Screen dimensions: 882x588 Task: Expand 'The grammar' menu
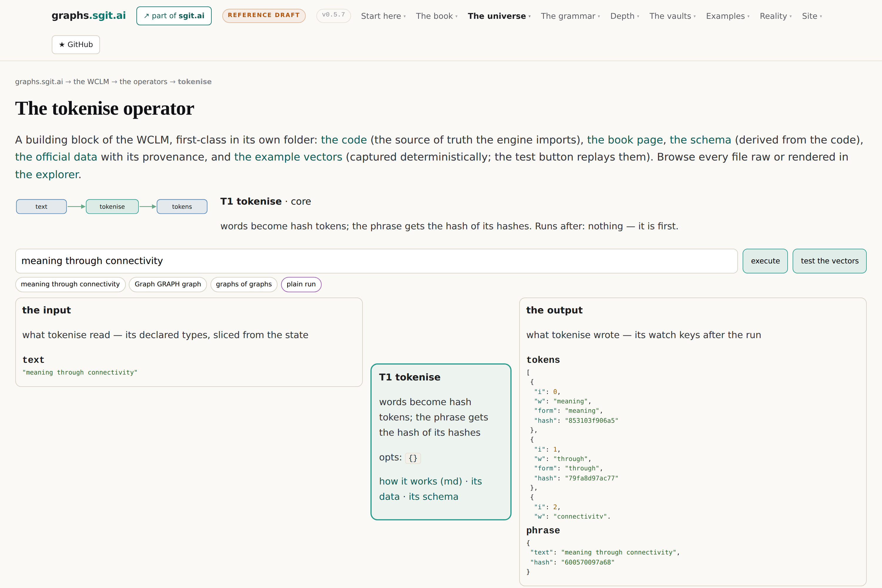tap(570, 16)
